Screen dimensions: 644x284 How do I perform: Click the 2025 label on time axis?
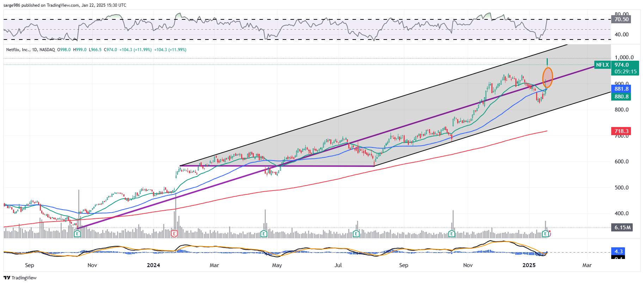tap(529, 265)
